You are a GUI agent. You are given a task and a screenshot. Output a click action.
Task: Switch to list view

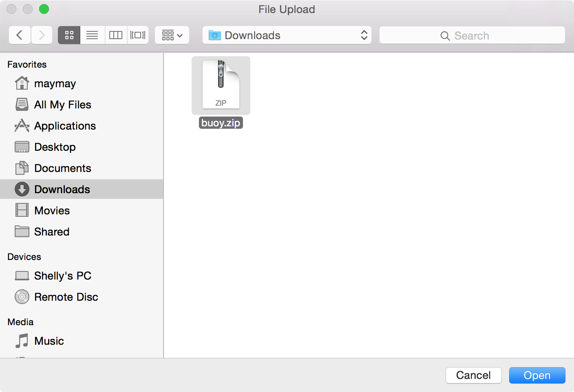[x=93, y=35]
